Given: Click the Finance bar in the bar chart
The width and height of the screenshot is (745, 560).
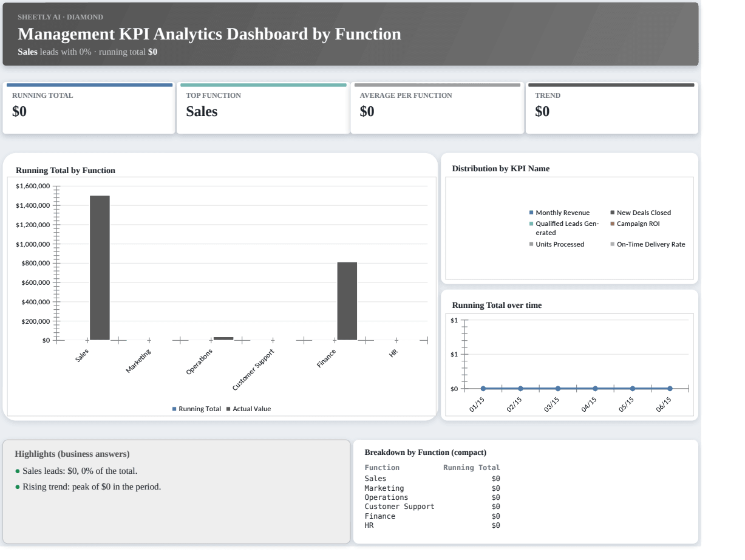Looking at the screenshot, I should 347,301.
